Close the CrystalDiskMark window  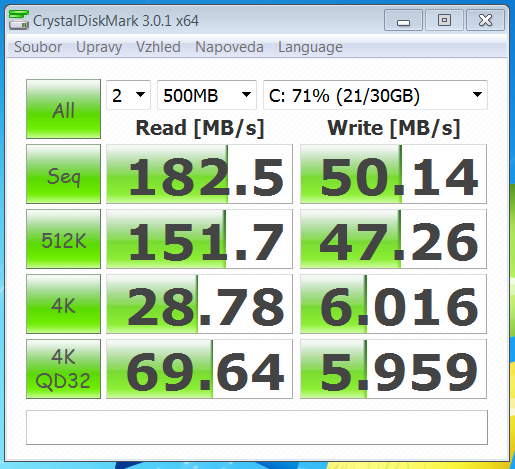click(485, 20)
